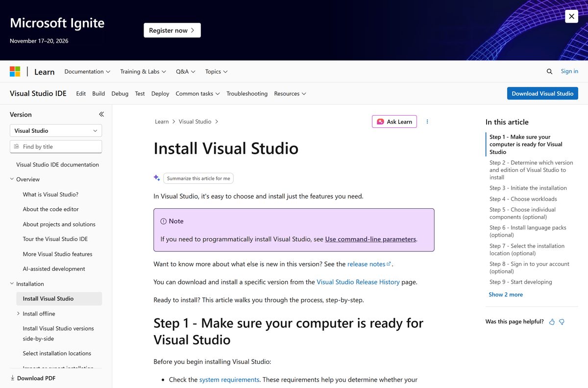Open About the code editor item
588x388 pixels.
(50, 209)
